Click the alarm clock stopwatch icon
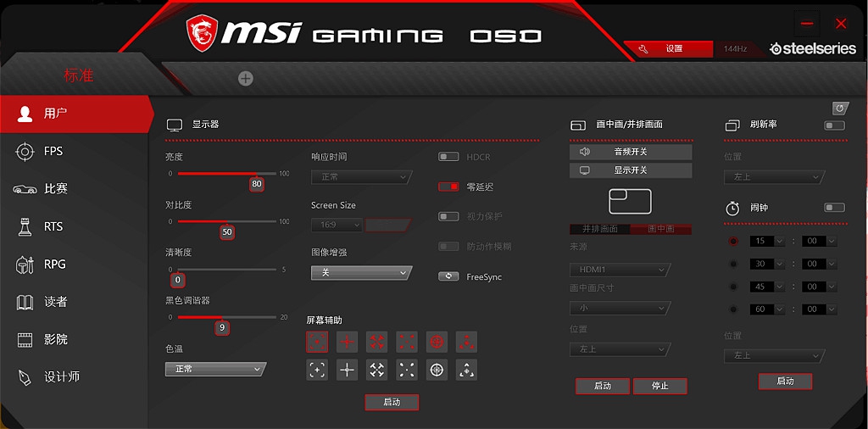This screenshot has width=868, height=429. [732, 208]
